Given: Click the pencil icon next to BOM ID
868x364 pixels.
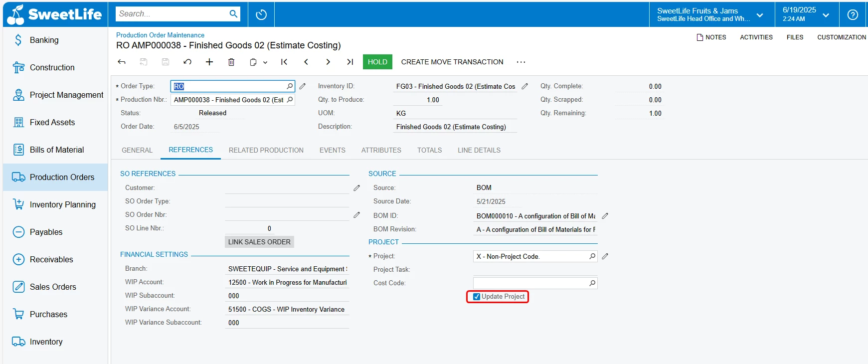Looking at the screenshot, I should [x=605, y=216].
